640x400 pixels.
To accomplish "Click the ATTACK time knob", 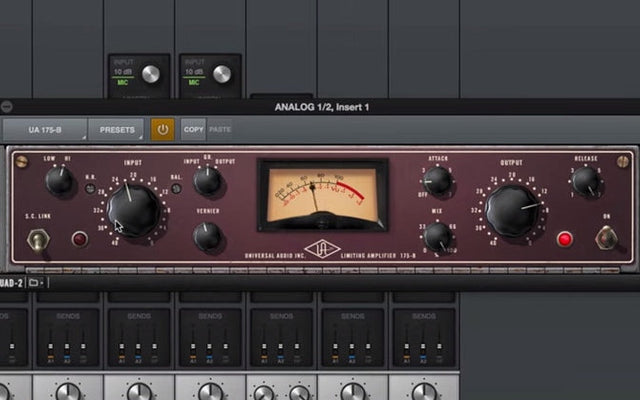I will [x=437, y=181].
